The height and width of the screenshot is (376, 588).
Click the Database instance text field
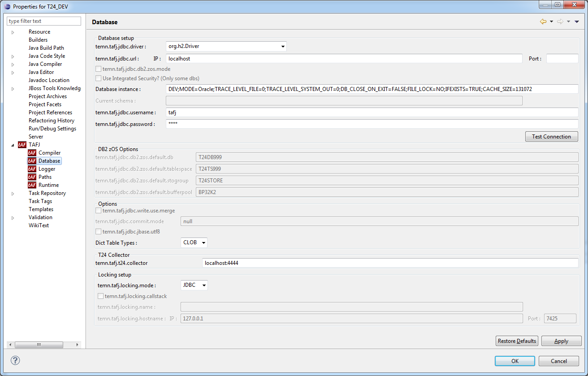pyautogui.click(x=372, y=89)
